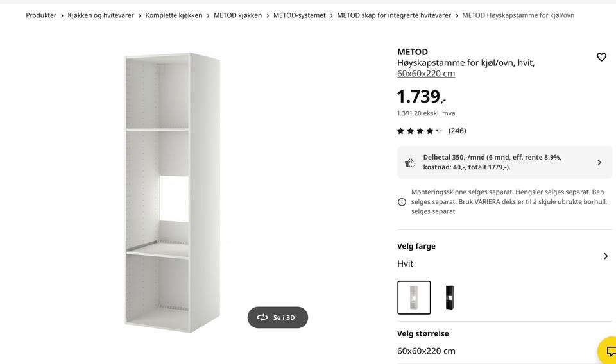Select the black cabinet color swatch

pyautogui.click(x=449, y=297)
